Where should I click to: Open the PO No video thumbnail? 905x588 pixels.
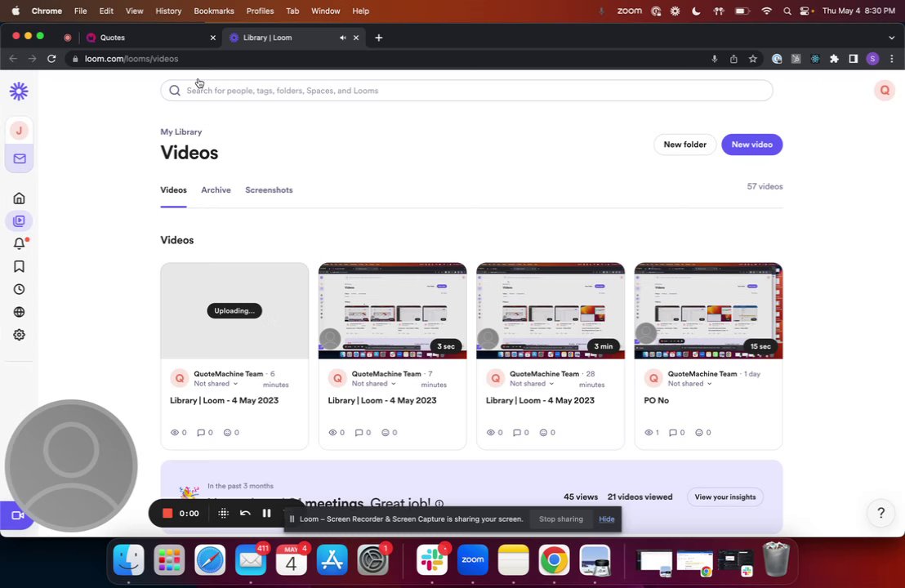(x=708, y=311)
